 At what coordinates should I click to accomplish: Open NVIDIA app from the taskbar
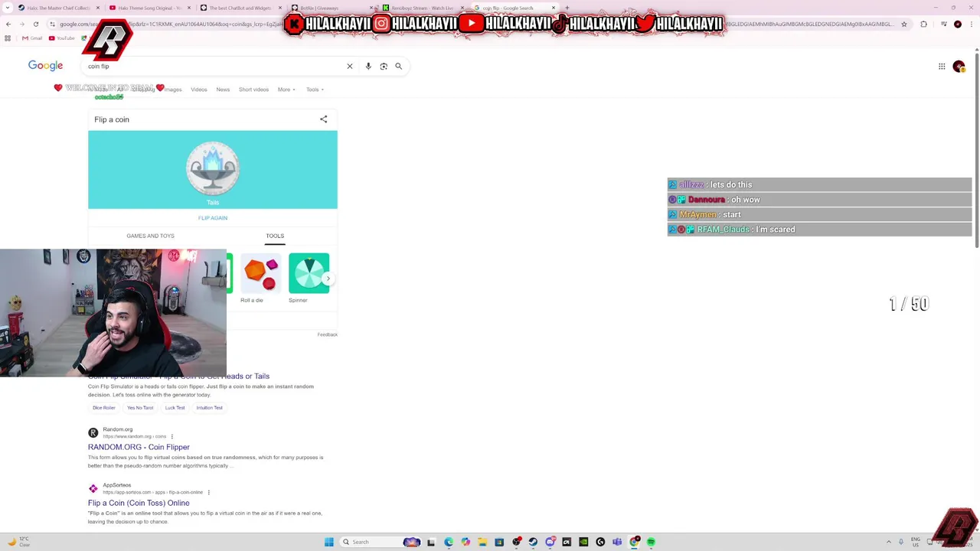[583, 542]
